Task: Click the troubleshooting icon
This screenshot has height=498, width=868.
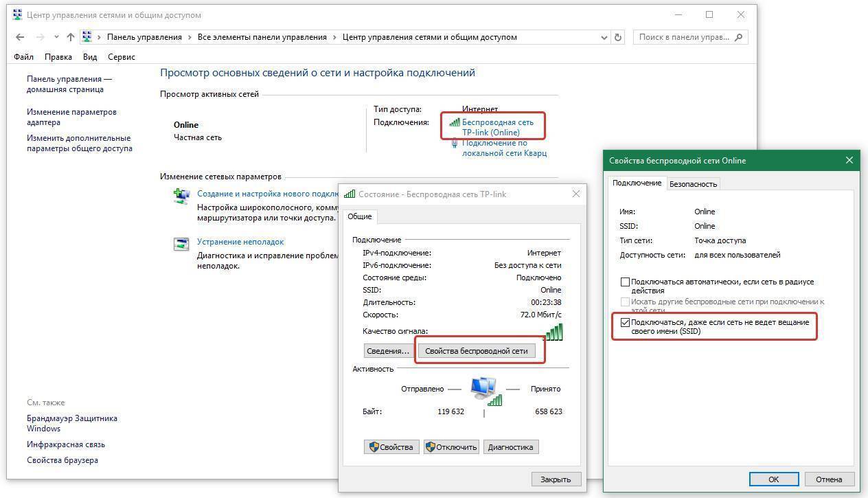Action: point(181,244)
